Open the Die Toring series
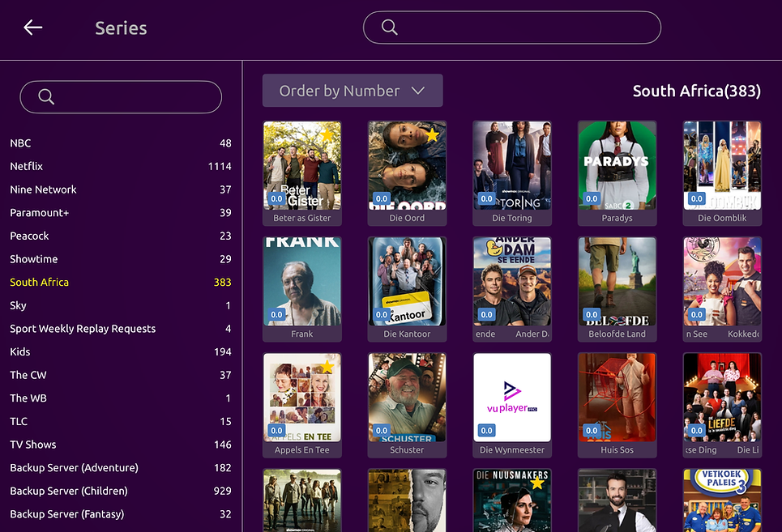 tap(512, 172)
